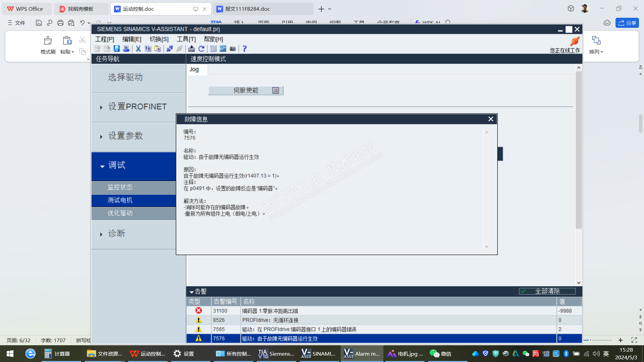This screenshot has width=644, height=362.
Task: Toggle the 伺服使能 servo enable checkbox
Action: click(x=275, y=90)
